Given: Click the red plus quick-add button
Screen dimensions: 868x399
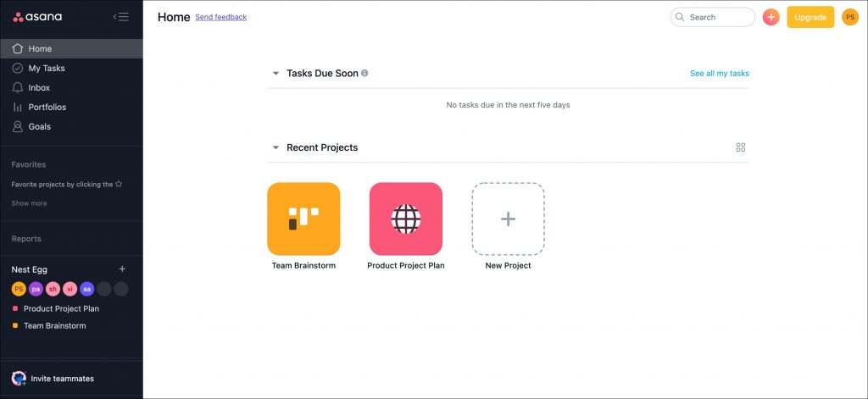Looking at the screenshot, I should tap(771, 17).
